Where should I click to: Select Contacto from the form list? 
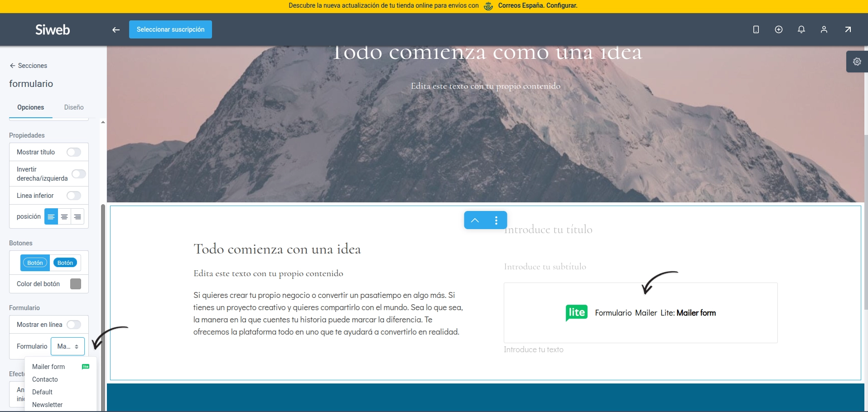pos(45,379)
